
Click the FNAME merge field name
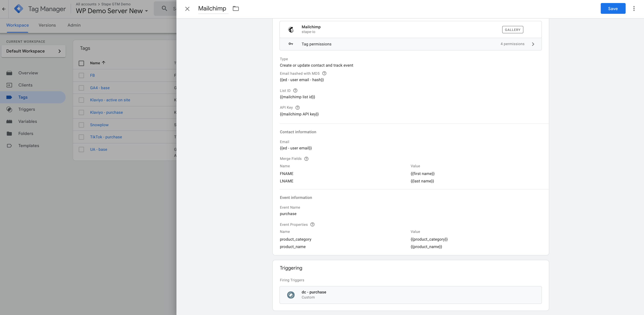[287, 174]
